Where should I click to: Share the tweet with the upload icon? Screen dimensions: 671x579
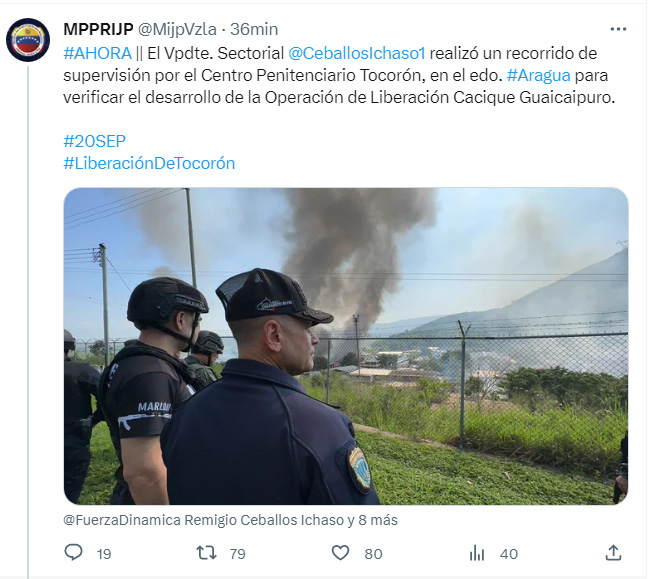(x=613, y=552)
